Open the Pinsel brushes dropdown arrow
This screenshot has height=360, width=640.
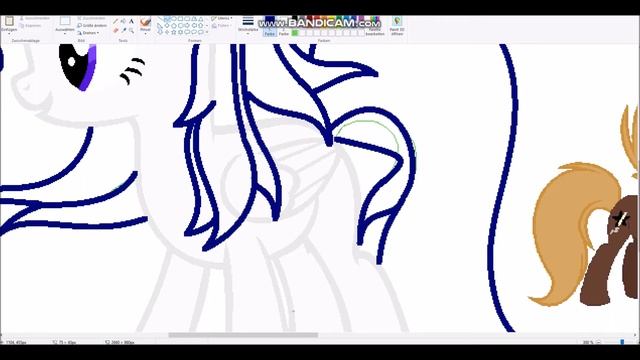coord(146,34)
